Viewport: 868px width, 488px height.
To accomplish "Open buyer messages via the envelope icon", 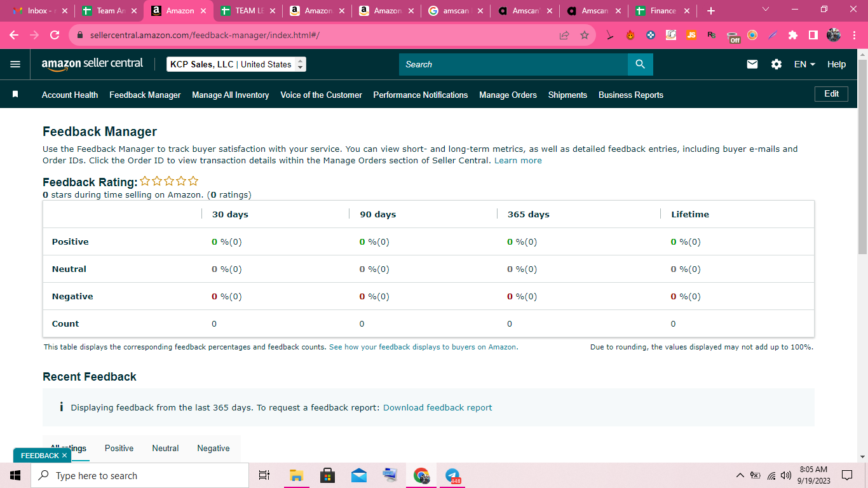I will tap(752, 64).
